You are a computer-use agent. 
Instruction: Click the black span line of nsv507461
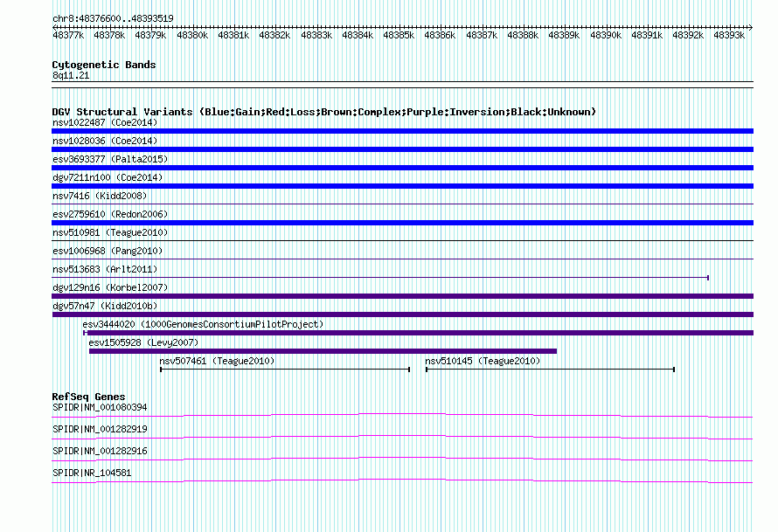point(285,370)
